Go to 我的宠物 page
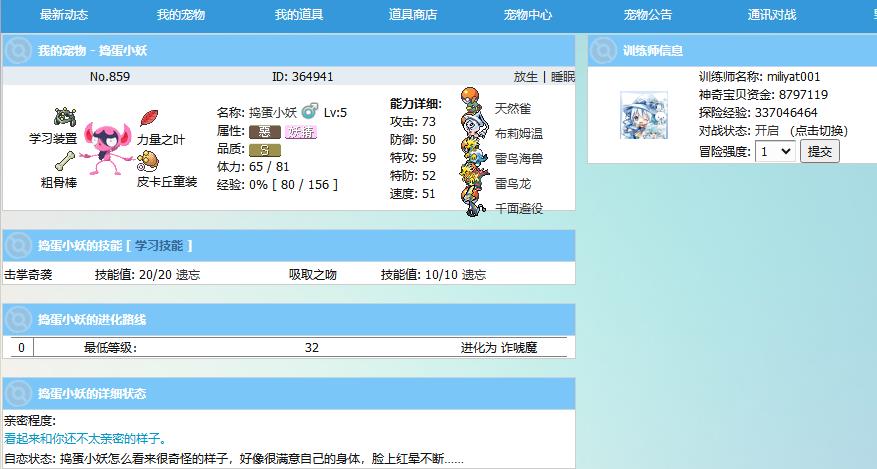Image resolution: width=877 pixels, height=469 pixels. click(181, 15)
